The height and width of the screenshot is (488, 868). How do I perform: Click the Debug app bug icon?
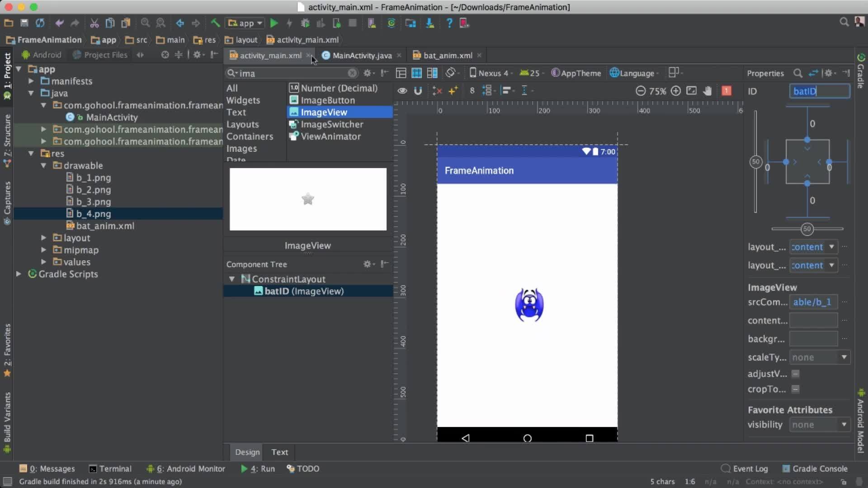tap(305, 23)
